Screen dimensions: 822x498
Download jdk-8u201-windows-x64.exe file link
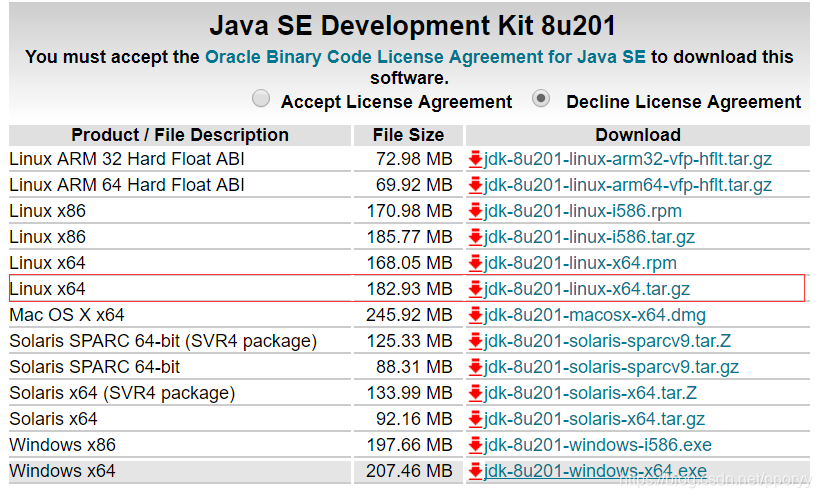point(595,471)
